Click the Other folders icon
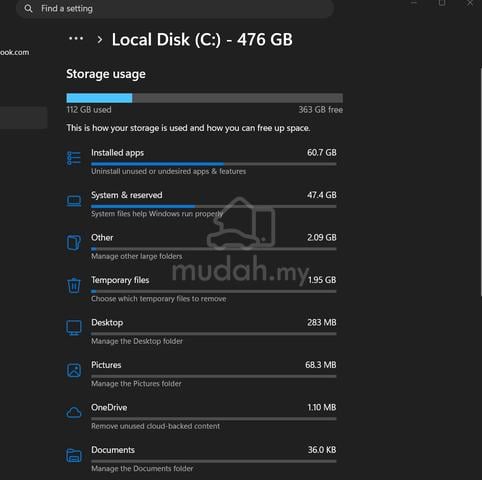 click(74, 243)
